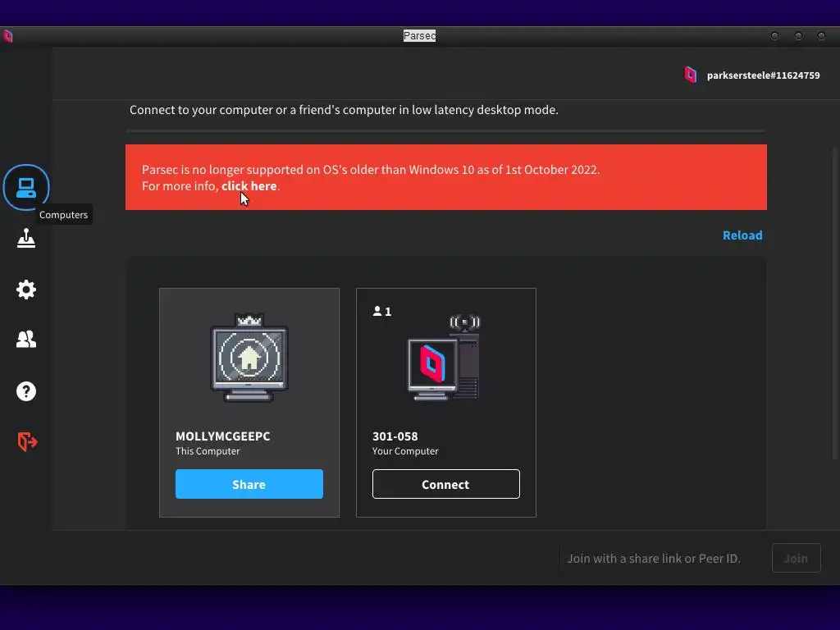Click the '301-058' computer name text
This screenshot has width=840, height=630.
click(395, 436)
